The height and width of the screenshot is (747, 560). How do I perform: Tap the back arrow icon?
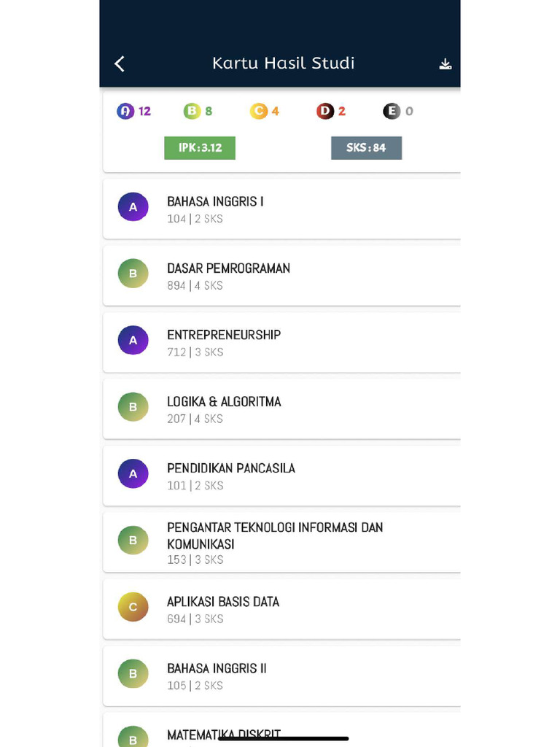[x=120, y=63]
